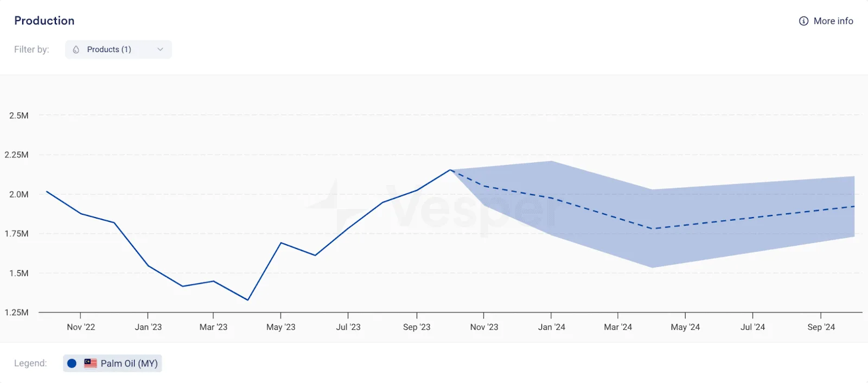The width and height of the screenshot is (868, 383).
Task: Click the 2.0M y-axis label
Action: 19,194
